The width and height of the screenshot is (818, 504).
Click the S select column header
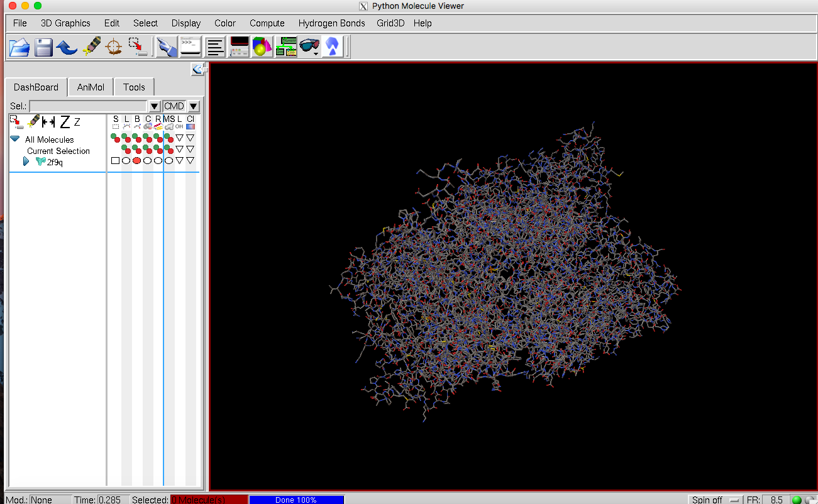point(116,122)
